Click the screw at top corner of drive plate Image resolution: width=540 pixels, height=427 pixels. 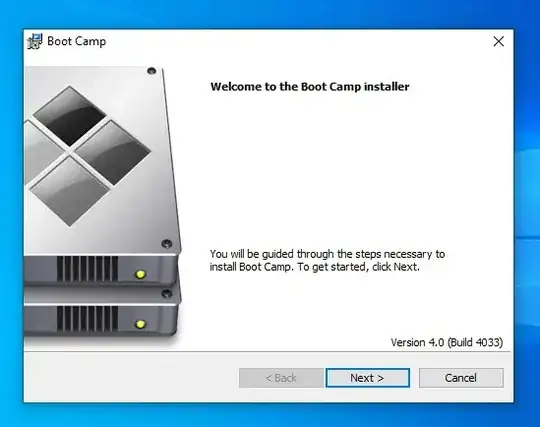(152, 71)
